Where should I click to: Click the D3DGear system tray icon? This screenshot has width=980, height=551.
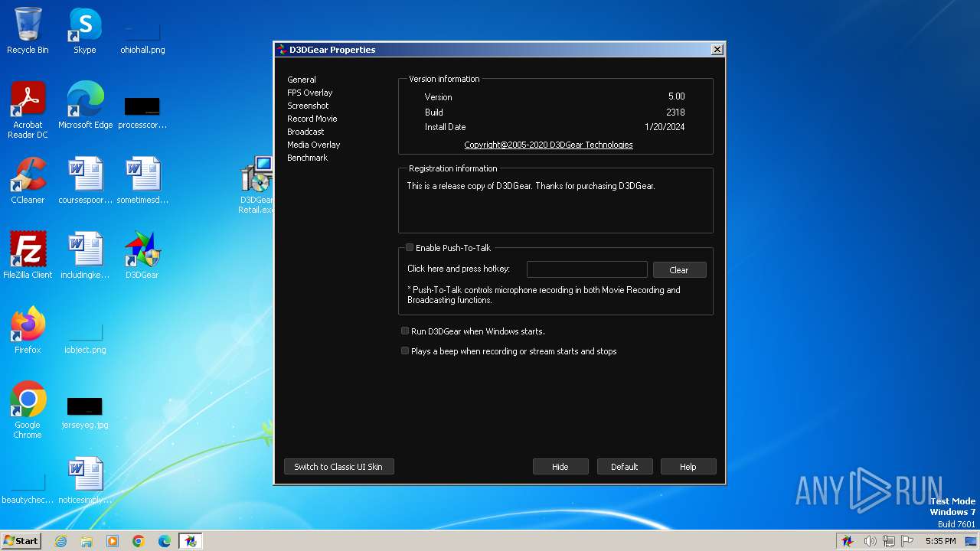(x=848, y=541)
